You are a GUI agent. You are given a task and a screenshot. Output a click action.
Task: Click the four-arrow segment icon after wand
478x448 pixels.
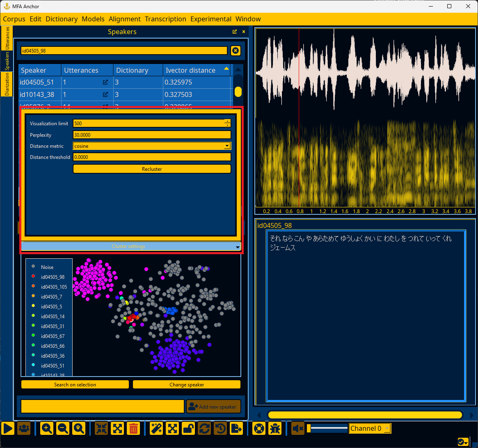(172, 429)
